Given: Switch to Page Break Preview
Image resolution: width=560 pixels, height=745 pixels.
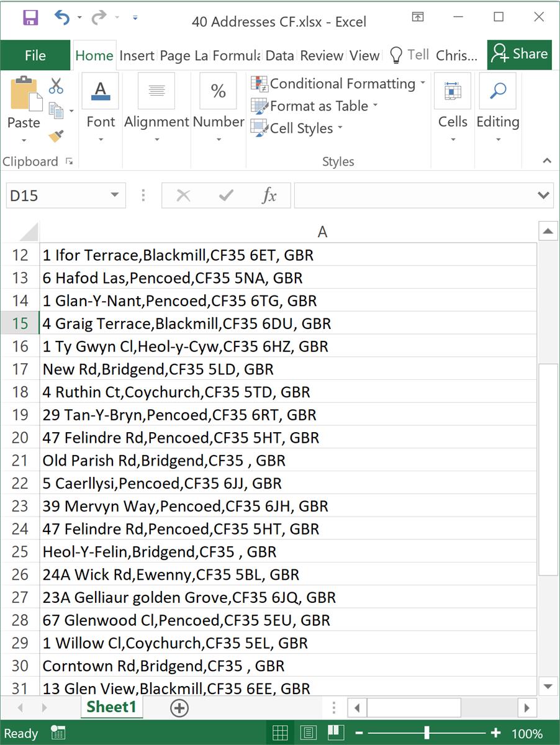Looking at the screenshot, I should pyautogui.click(x=336, y=733).
